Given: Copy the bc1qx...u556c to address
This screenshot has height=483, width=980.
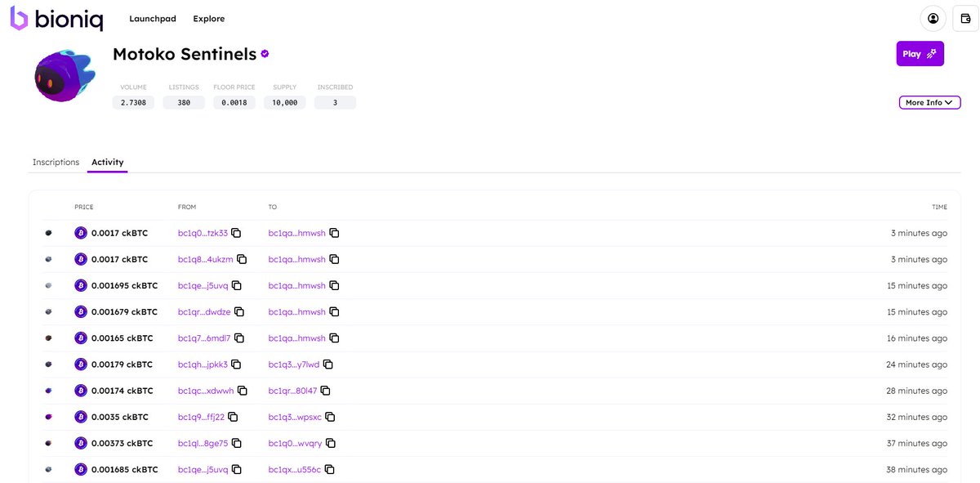Looking at the screenshot, I should coord(329,469).
